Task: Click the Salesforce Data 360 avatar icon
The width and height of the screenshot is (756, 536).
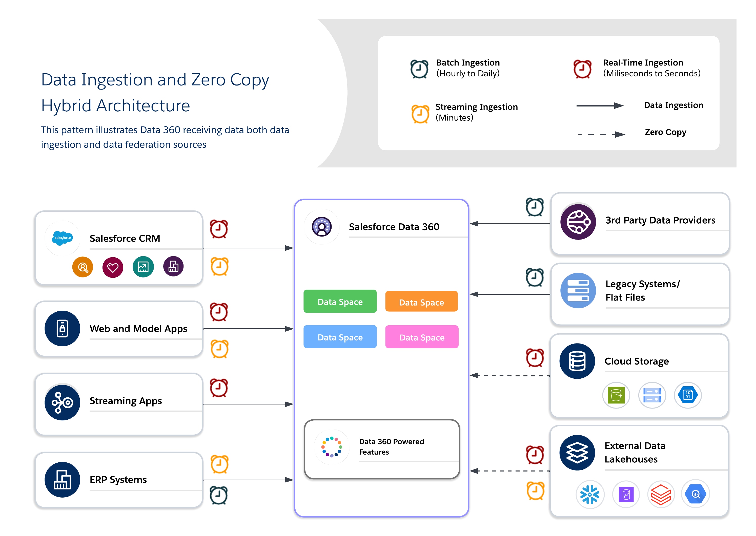Action: (322, 227)
